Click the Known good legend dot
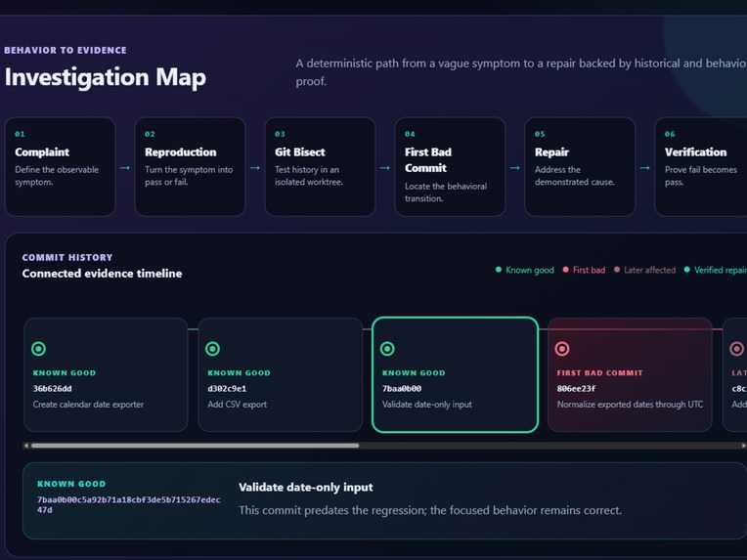The image size is (747, 560). (x=499, y=270)
